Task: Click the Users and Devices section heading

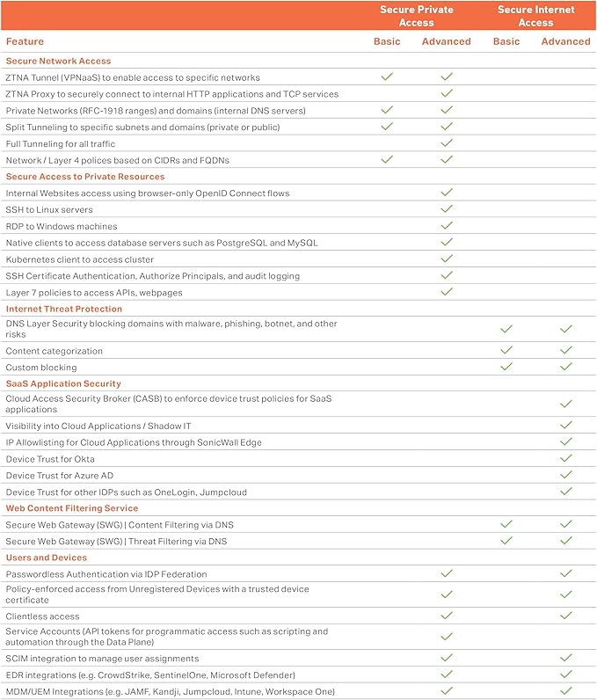Action: [x=47, y=558]
